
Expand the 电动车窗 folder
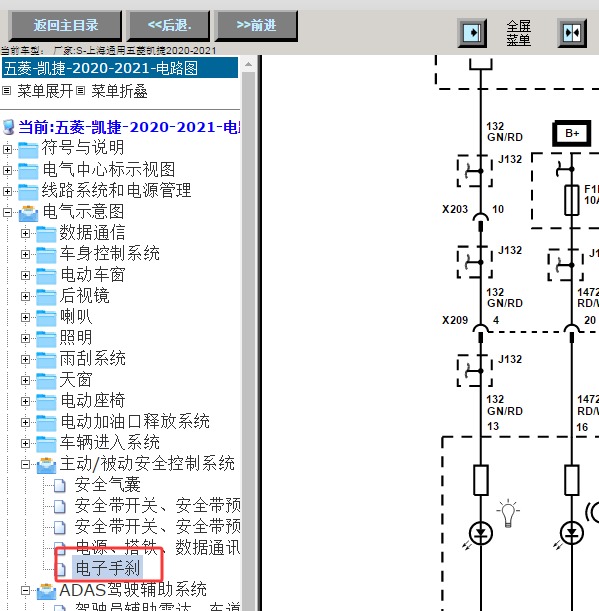click(25, 275)
